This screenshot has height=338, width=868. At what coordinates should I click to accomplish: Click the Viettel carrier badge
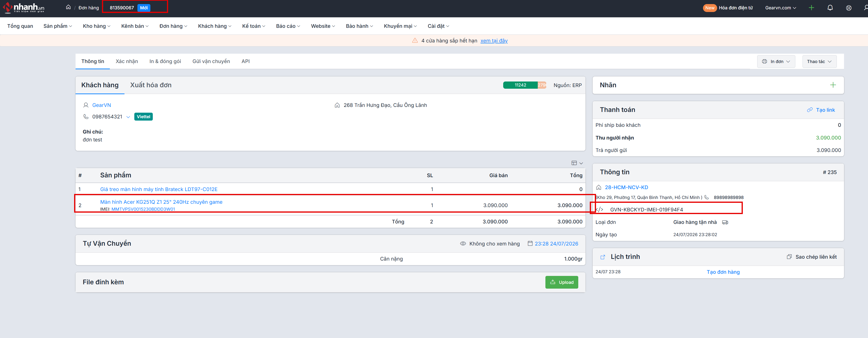pos(143,117)
